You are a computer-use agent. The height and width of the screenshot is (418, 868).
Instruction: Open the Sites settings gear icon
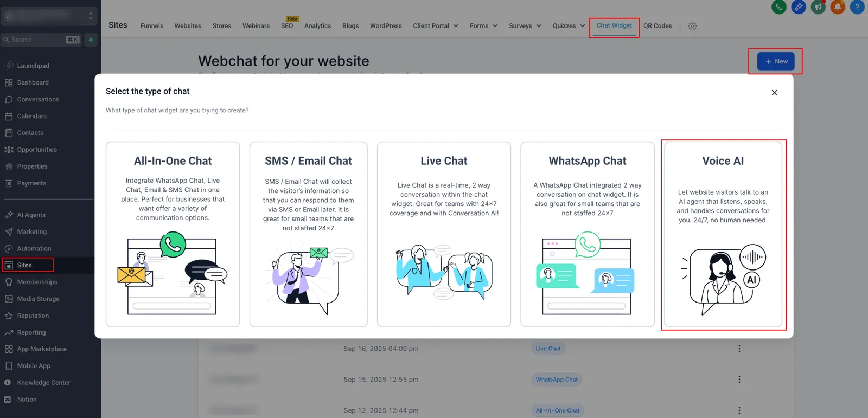692,26
